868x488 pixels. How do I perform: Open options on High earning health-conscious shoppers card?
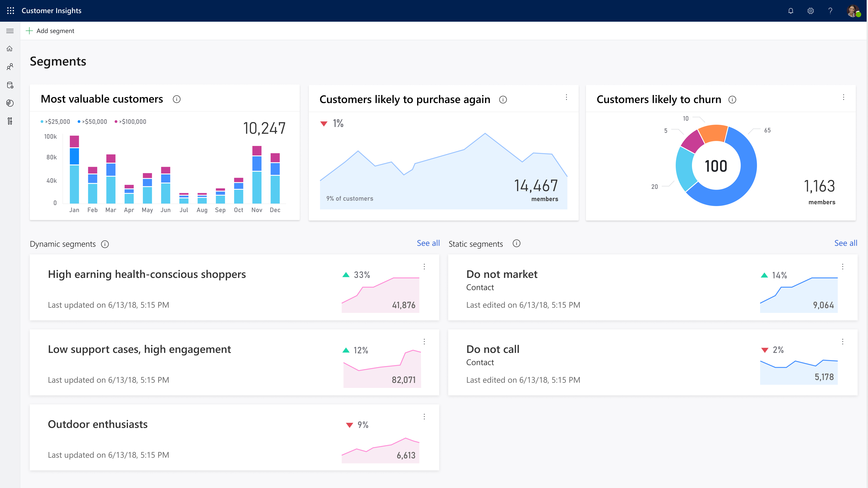[424, 266]
